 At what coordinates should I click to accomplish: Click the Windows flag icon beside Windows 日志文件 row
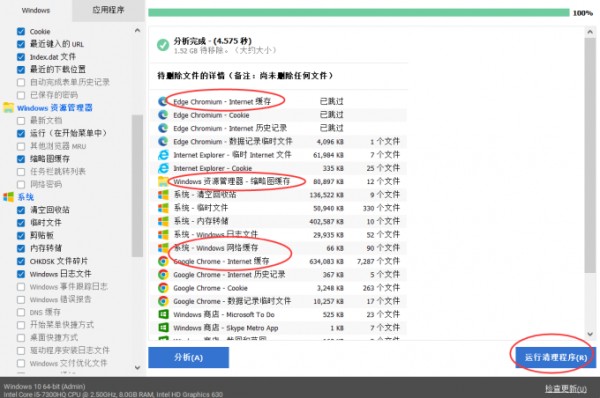(x=163, y=235)
